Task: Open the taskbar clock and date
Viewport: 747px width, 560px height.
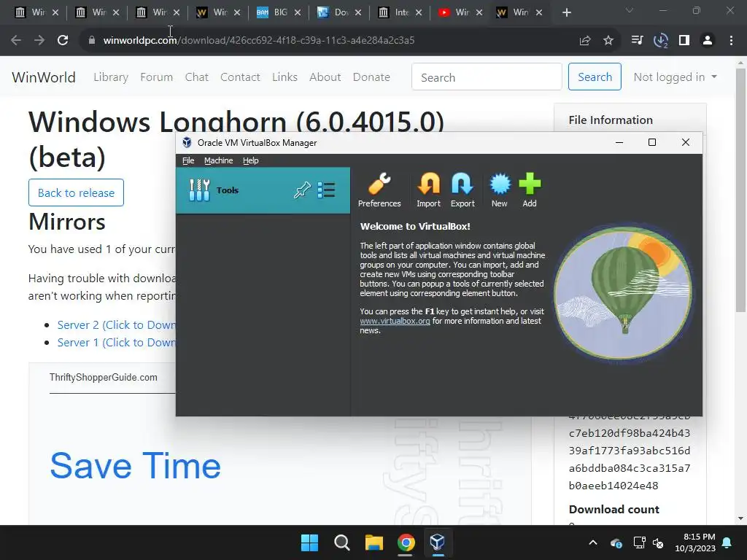Action: pyautogui.click(x=695, y=542)
